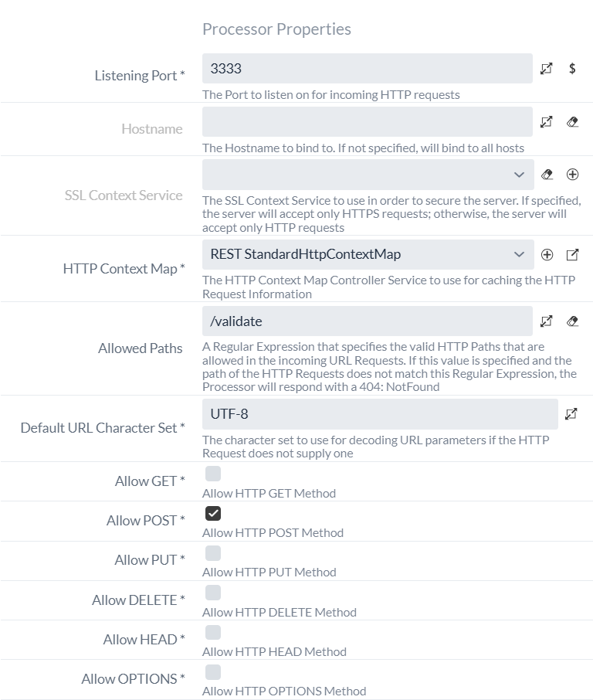Open the HTTP Context Map dropdown
This screenshot has width=593, height=700.
(520, 254)
